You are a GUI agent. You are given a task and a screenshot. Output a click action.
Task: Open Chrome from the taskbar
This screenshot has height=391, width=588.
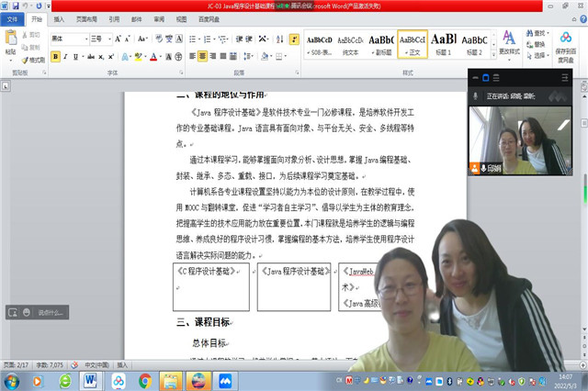pos(144,379)
